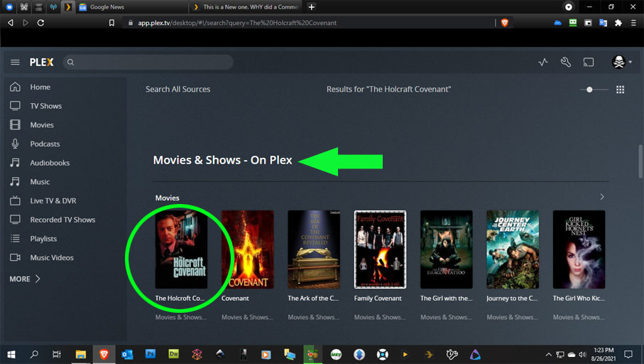The image size is (644, 364).
Task: Open File Explorer from taskbar
Action: point(80,354)
